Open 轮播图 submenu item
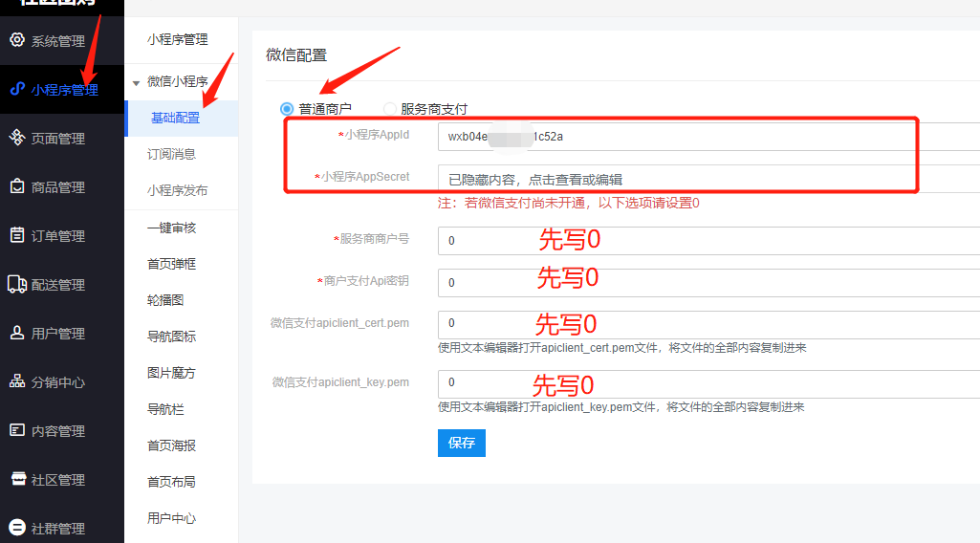This screenshot has height=543, width=980. point(165,300)
